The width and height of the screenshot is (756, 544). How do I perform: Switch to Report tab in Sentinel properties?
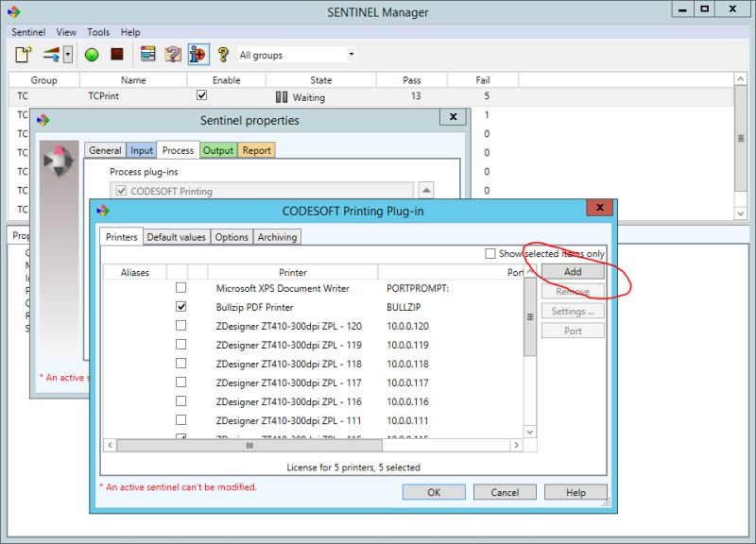(x=256, y=150)
